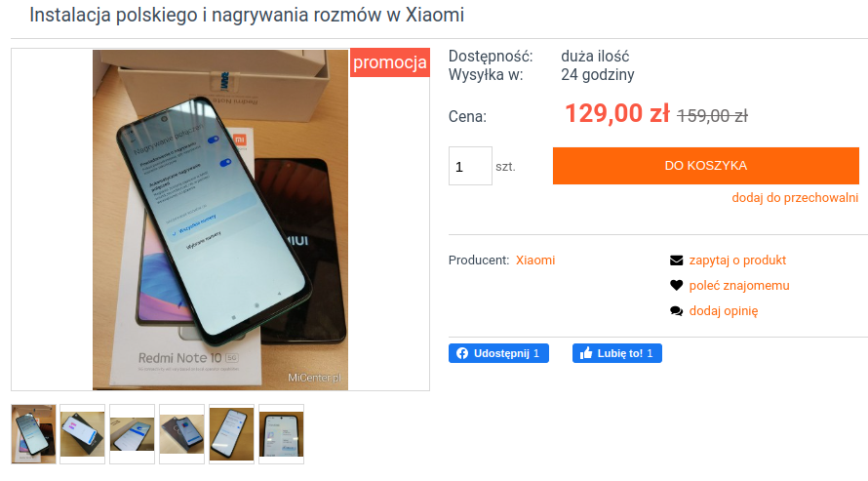The image size is (868, 481).
Task: Click the envelope icon beside zapytaj o produkt
Action: click(x=676, y=261)
